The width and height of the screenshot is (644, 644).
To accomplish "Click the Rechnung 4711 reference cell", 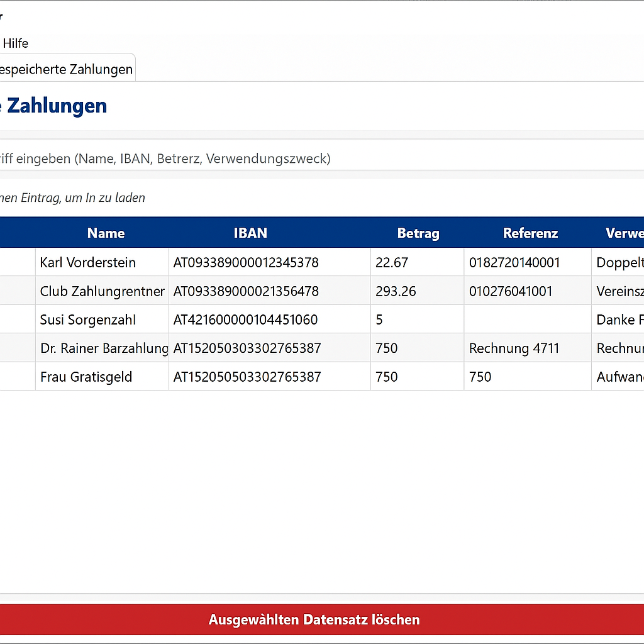I will pos(514,348).
